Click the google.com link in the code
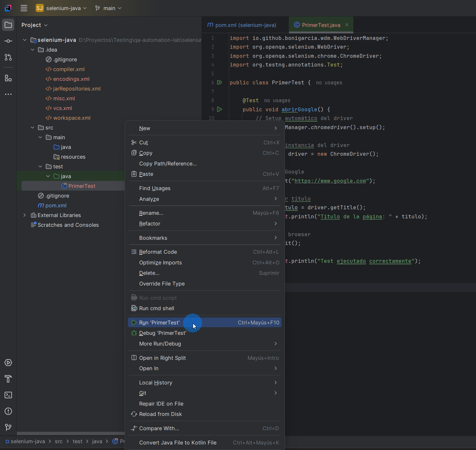 tap(332, 181)
